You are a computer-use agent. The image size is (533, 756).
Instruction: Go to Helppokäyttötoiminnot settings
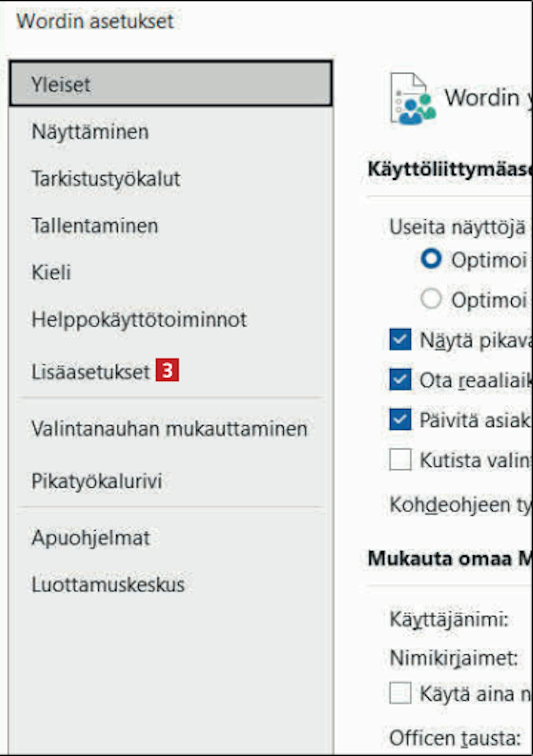[x=171, y=319]
